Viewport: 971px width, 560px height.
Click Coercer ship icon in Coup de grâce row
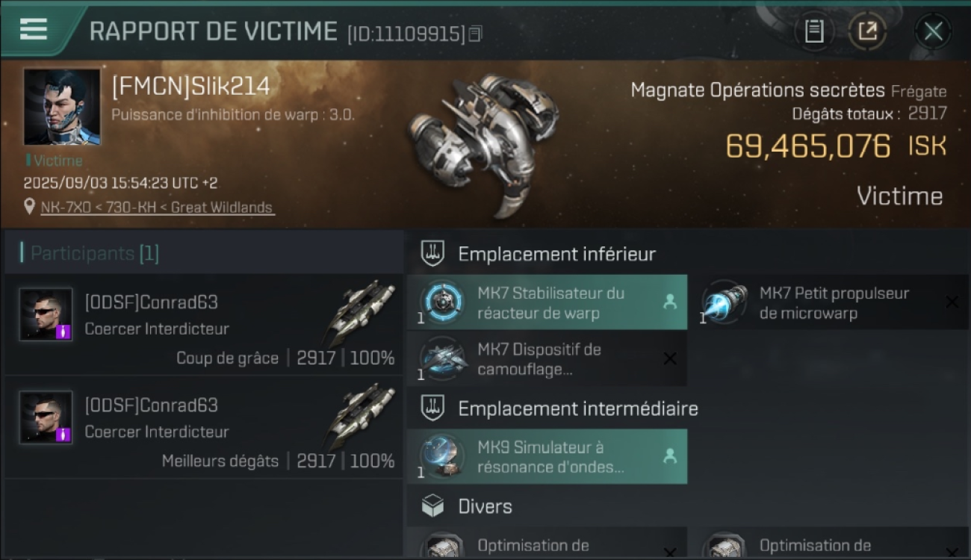[361, 314]
